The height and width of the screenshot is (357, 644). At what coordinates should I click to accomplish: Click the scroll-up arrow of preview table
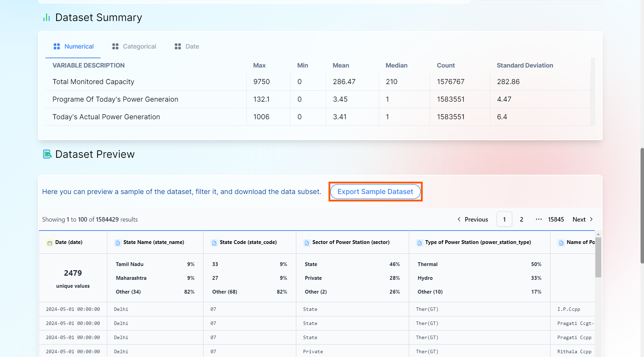tap(598, 234)
